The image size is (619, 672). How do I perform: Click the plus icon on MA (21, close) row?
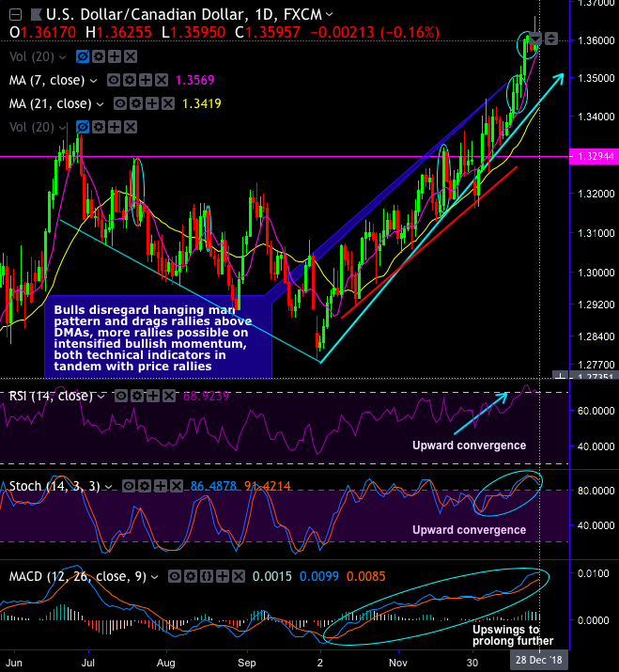point(151,103)
